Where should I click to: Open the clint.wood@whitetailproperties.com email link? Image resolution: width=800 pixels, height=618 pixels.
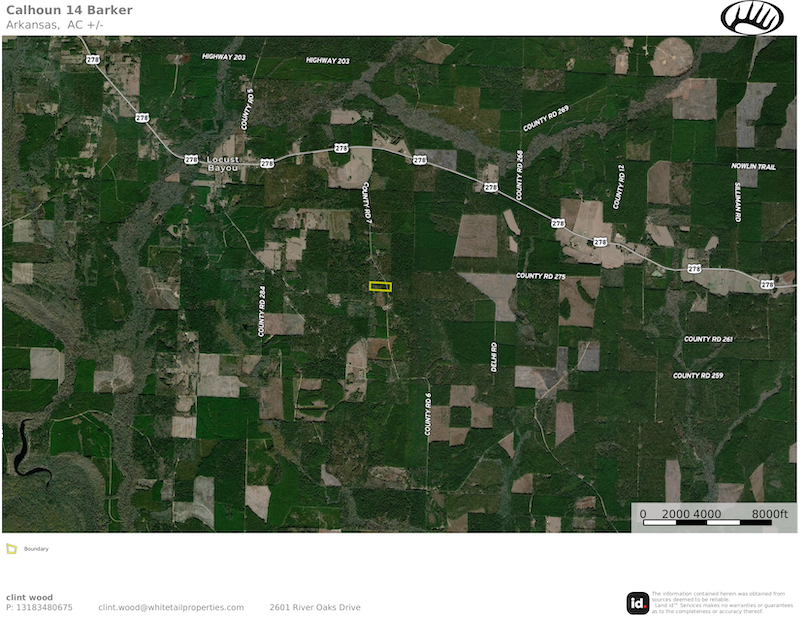click(x=171, y=607)
